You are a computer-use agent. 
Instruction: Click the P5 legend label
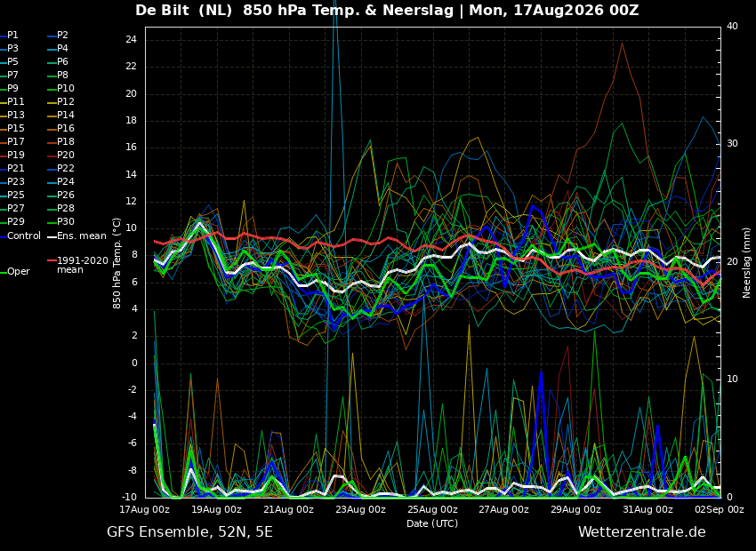pyautogui.click(x=12, y=61)
